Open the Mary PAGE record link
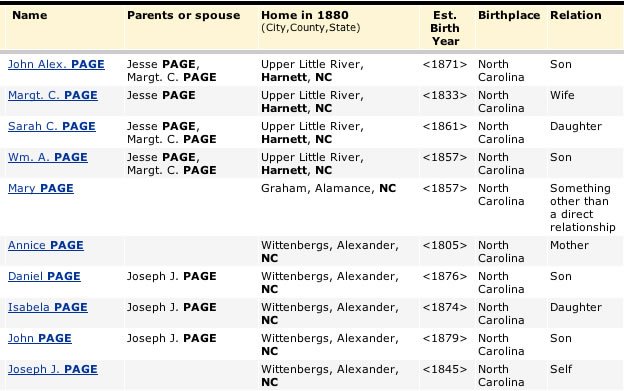624x391 pixels. point(41,188)
